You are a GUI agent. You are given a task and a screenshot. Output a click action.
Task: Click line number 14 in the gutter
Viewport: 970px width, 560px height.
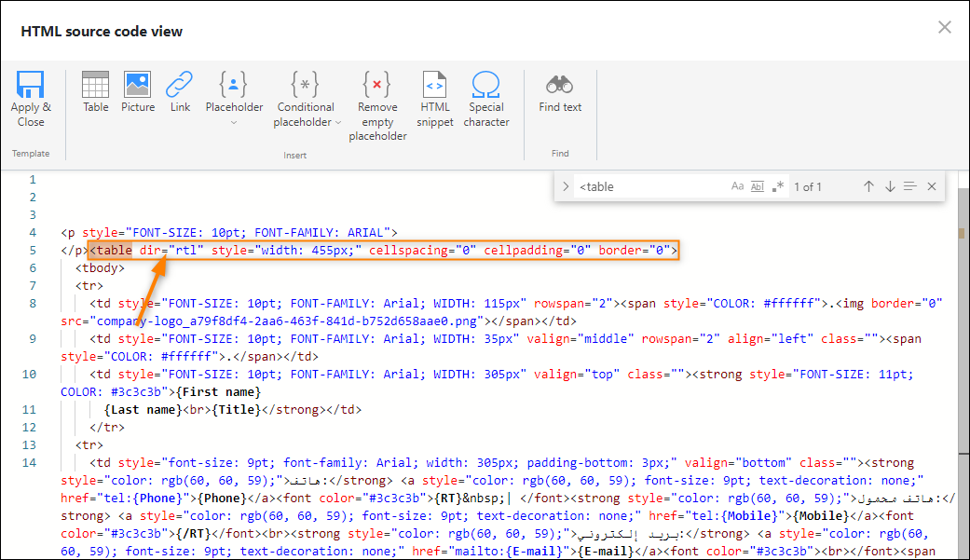coord(29,462)
